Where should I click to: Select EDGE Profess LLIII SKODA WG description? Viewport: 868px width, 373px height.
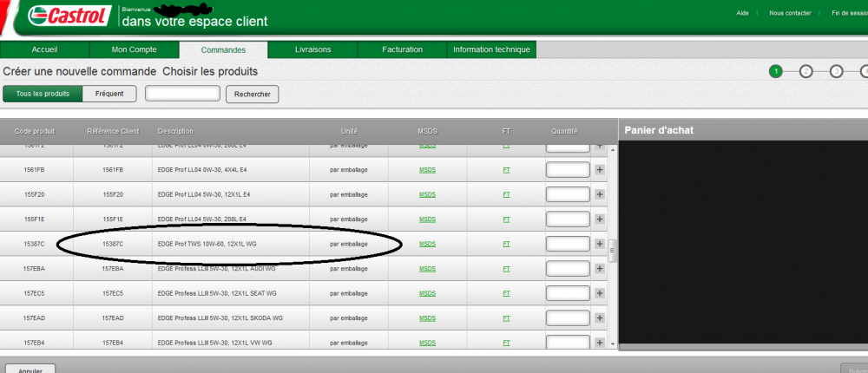220,318
